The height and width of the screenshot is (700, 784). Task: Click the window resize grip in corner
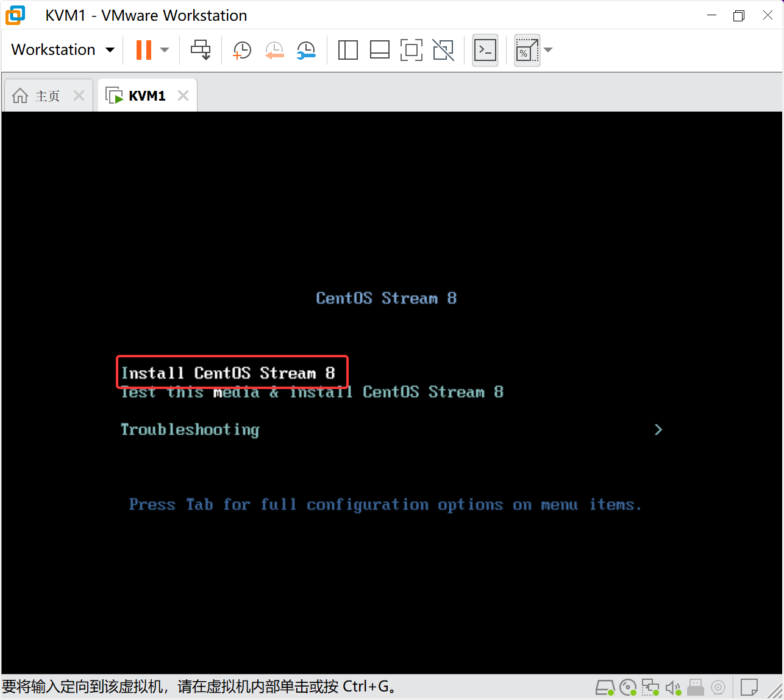point(775,691)
